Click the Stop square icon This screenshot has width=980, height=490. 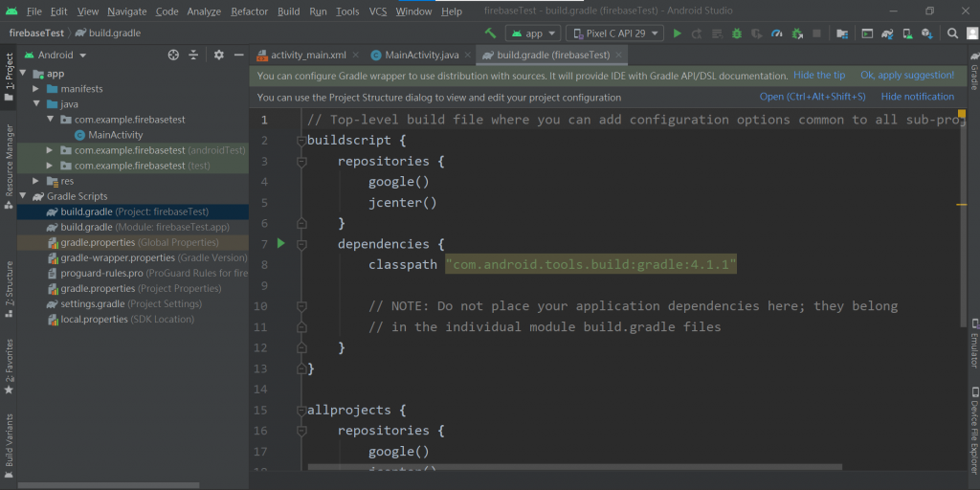pyautogui.click(x=816, y=33)
